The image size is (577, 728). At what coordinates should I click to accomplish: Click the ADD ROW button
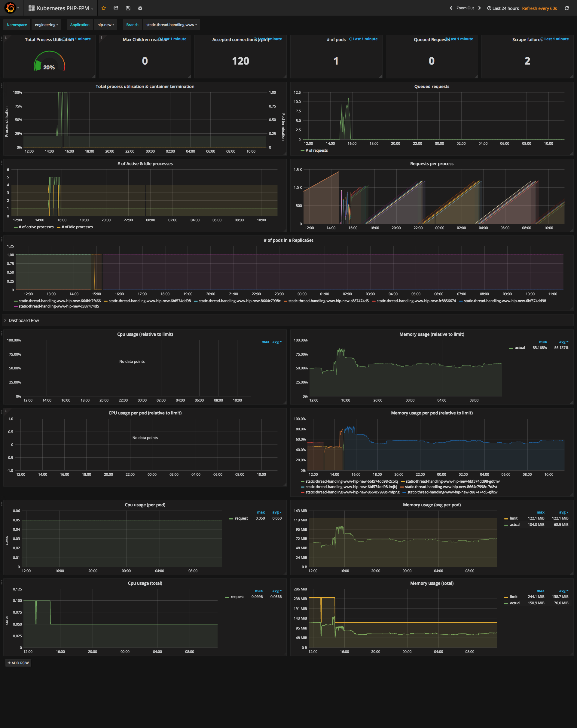(x=18, y=663)
